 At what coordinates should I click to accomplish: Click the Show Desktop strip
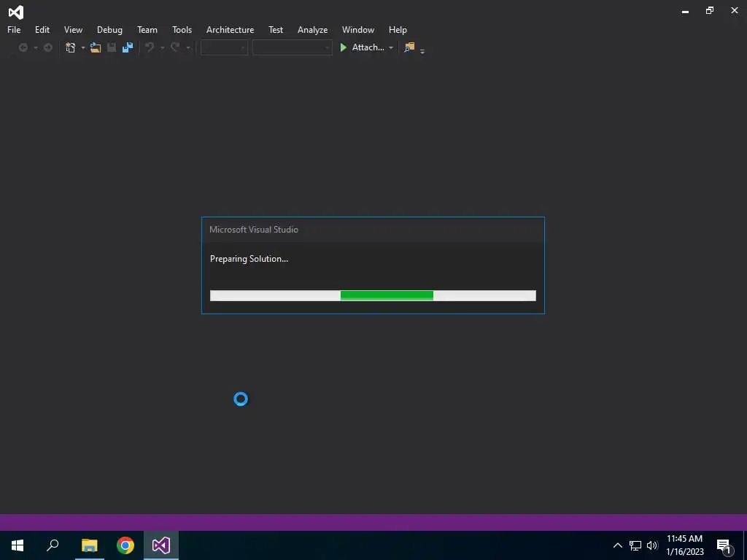[745, 545]
